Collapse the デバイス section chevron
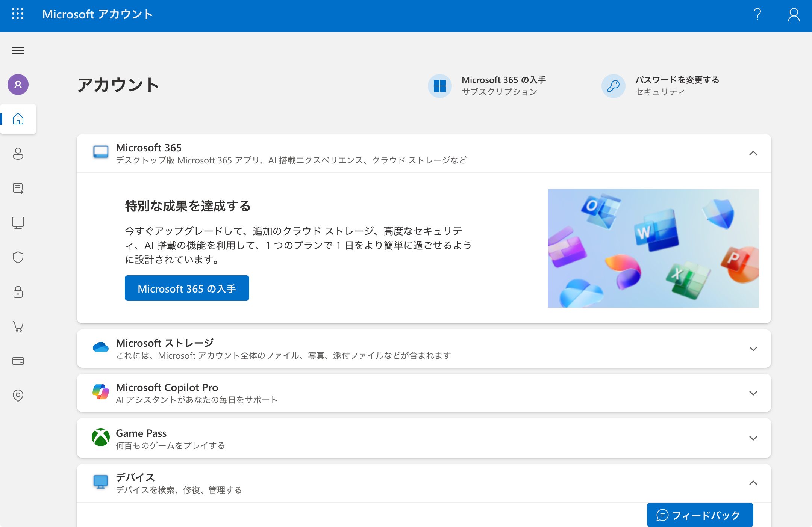Image resolution: width=812 pixels, height=527 pixels. pos(753,483)
